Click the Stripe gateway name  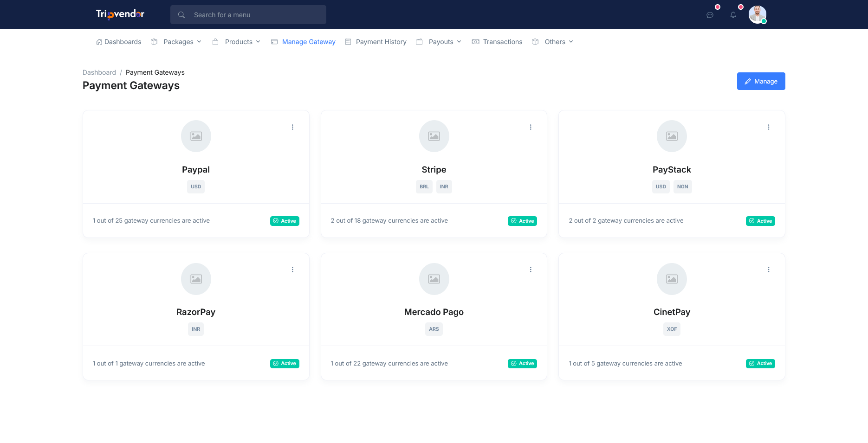pyautogui.click(x=434, y=170)
